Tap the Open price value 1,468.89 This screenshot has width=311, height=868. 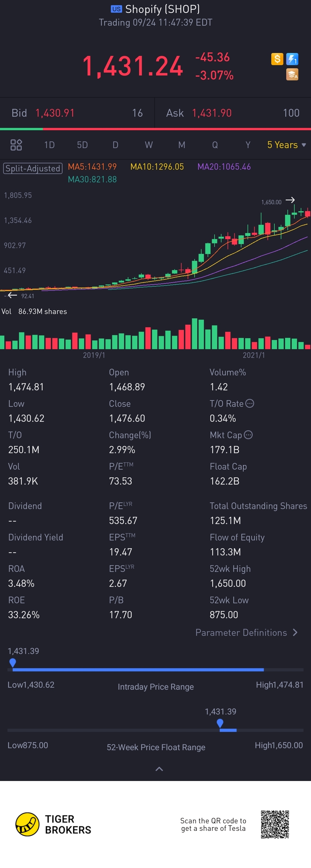[x=127, y=387]
